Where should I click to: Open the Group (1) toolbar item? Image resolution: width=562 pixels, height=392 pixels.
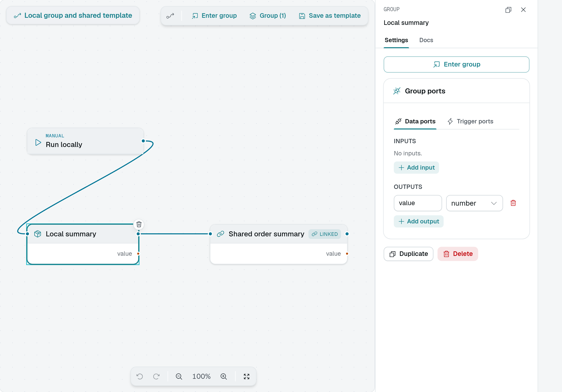[268, 16]
